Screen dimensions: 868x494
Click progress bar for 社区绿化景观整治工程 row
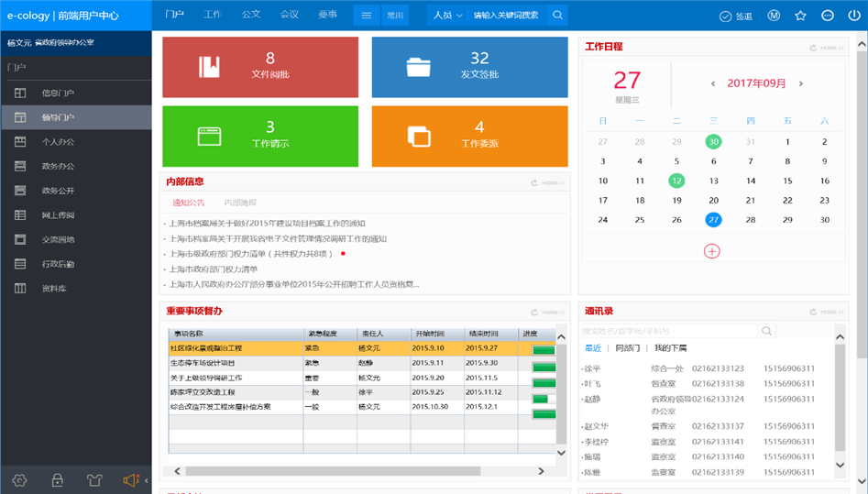[544, 348]
